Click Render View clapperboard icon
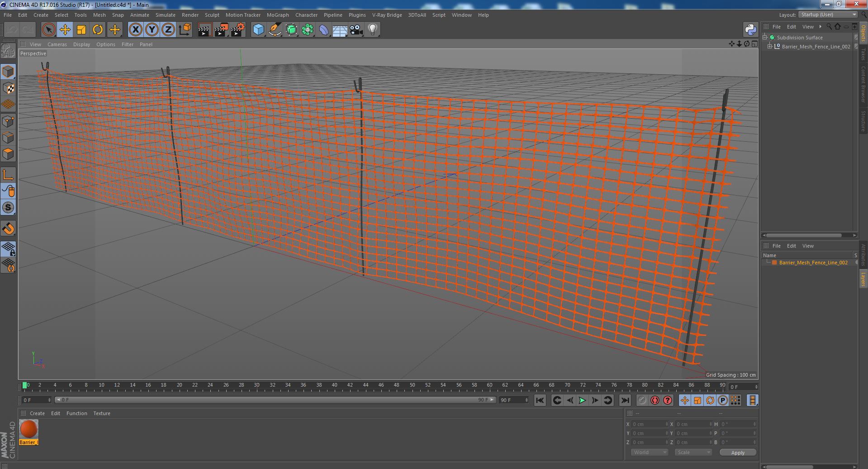 (204, 30)
